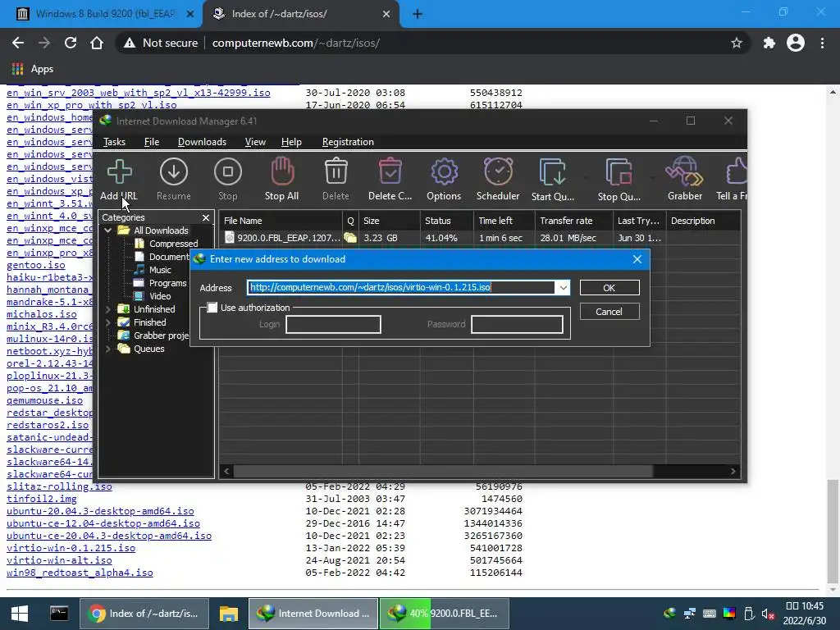Viewport: 840px width, 630px height.
Task: Select the Compressed category
Action: tap(174, 244)
